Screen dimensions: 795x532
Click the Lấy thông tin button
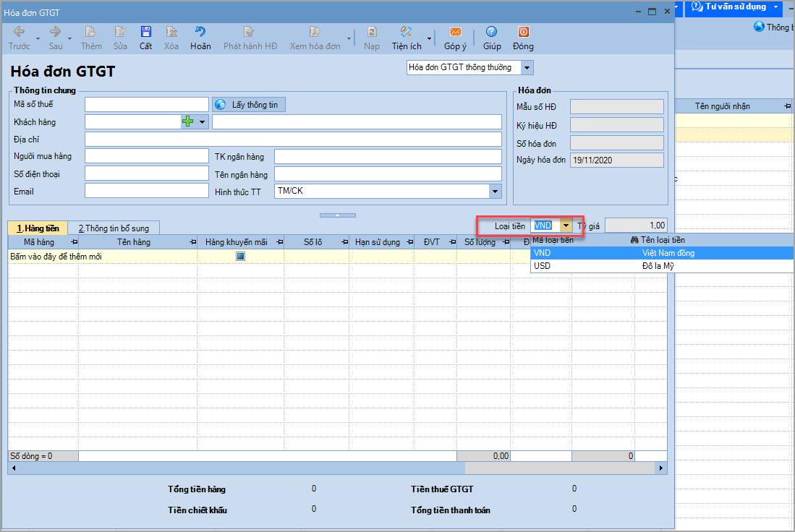point(249,105)
